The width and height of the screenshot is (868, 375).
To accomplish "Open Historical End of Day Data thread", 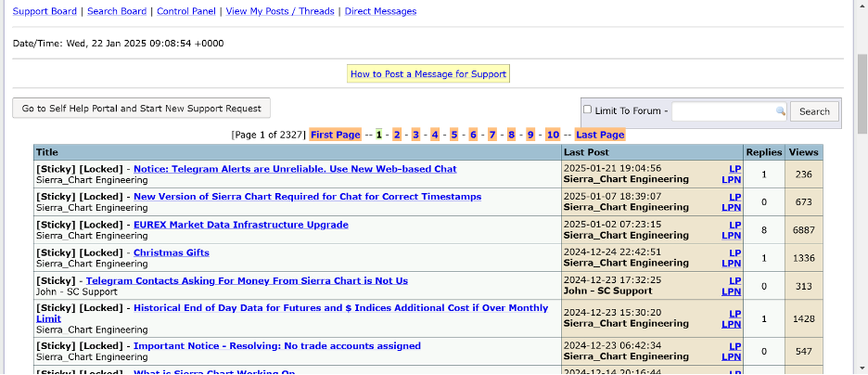I will tap(340, 308).
